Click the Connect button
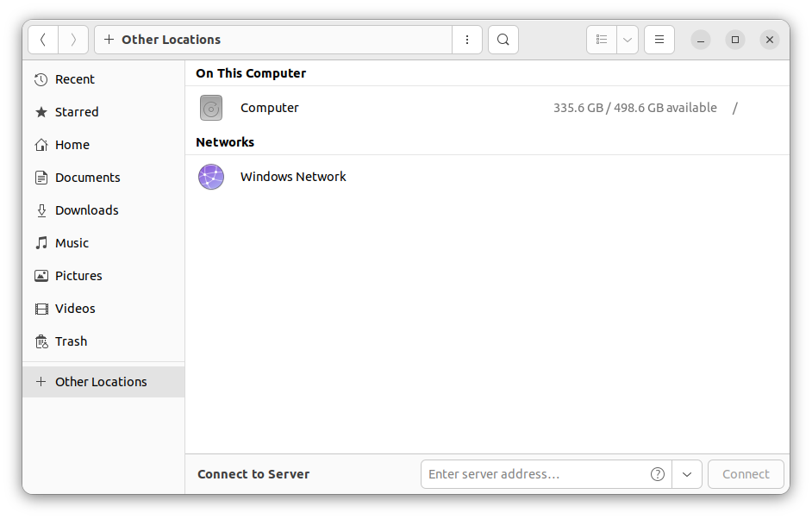The image size is (812, 519). pos(746,474)
